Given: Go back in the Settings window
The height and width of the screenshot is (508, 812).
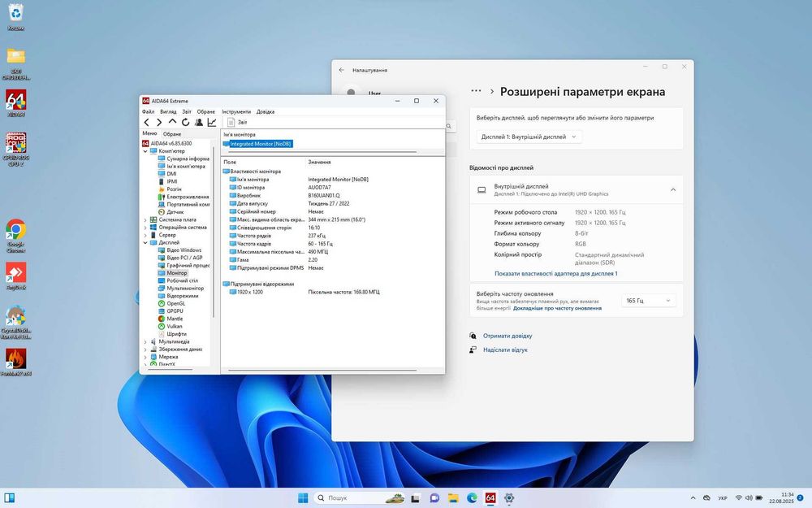Looking at the screenshot, I should [341, 70].
